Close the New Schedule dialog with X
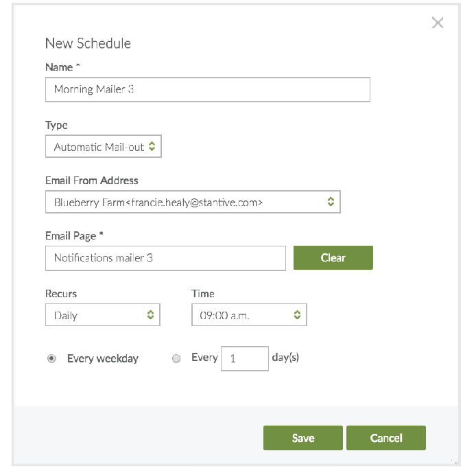The image size is (476, 475). pos(438,23)
